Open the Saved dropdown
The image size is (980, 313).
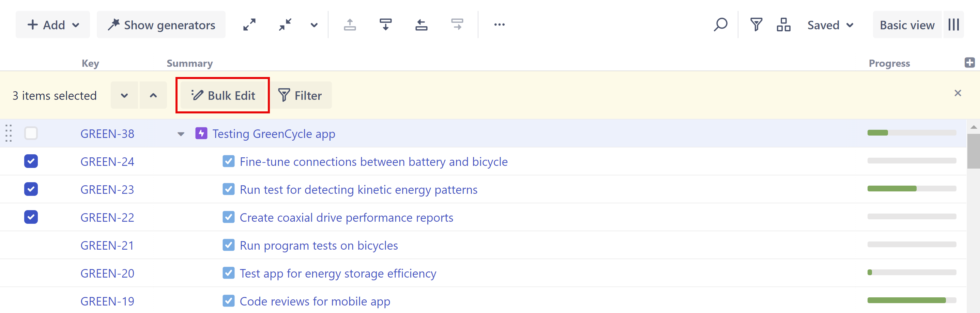pyautogui.click(x=830, y=25)
